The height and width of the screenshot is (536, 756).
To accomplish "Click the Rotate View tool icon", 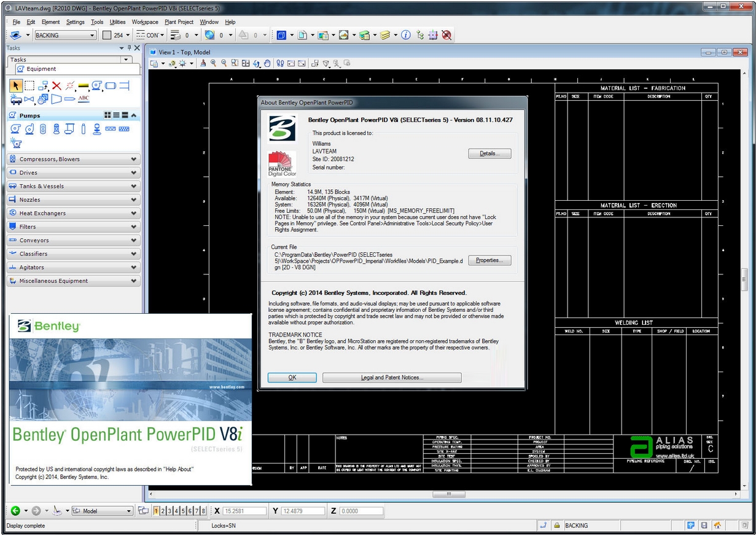I will (x=256, y=63).
